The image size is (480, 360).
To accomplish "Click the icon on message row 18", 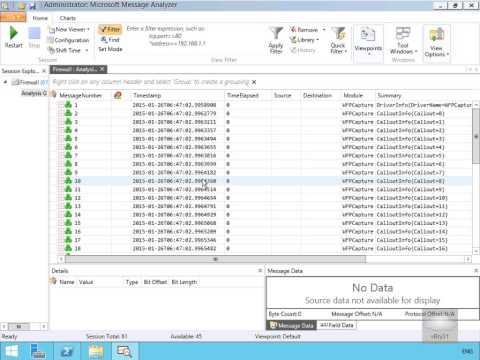I will tap(68, 248).
